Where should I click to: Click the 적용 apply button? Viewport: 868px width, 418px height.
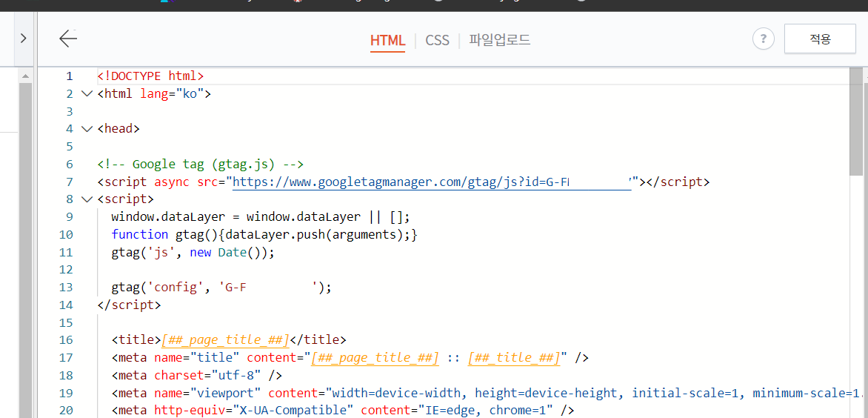[820, 39]
